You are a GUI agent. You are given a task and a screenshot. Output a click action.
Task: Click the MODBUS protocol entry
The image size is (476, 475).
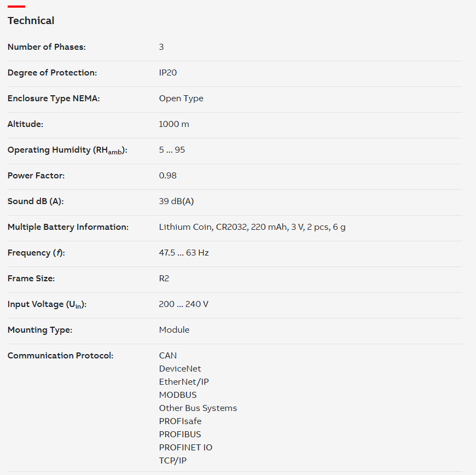click(x=178, y=395)
